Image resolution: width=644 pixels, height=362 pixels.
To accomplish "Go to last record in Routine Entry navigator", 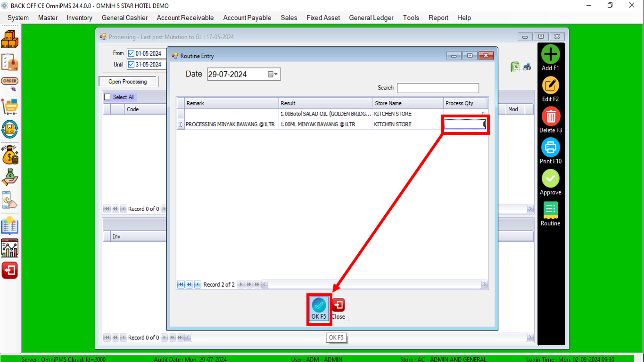I will point(257,284).
